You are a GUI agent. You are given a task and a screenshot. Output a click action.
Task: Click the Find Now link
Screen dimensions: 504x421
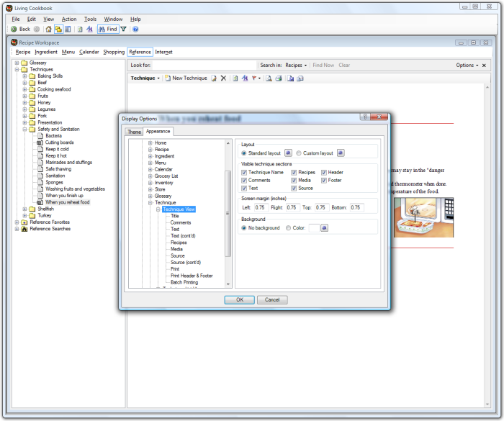[323, 65]
